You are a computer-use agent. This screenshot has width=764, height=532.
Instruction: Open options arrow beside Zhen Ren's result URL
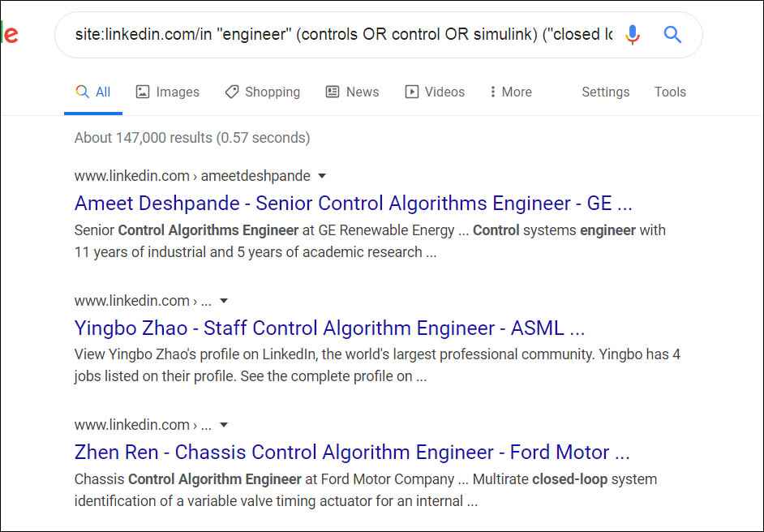(x=223, y=424)
